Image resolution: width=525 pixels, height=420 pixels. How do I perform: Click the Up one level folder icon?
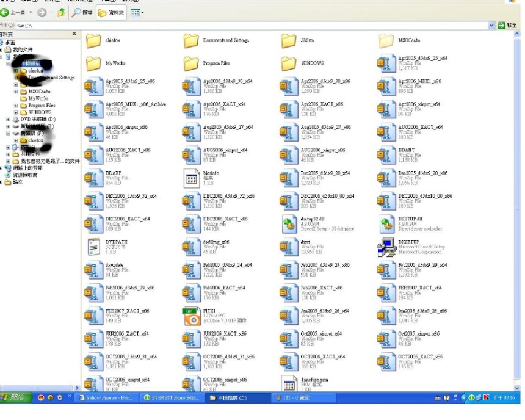pos(61,12)
